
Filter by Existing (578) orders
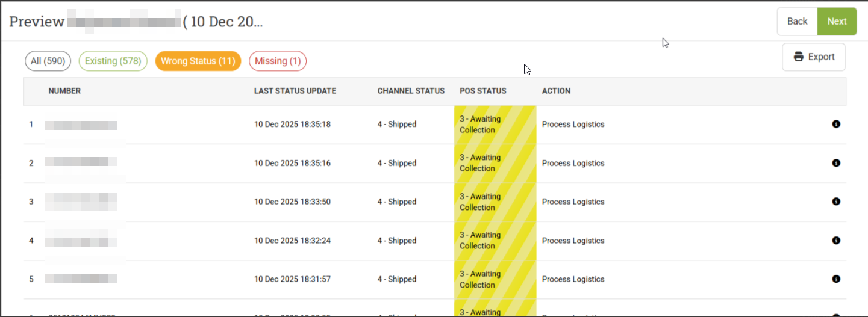point(113,61)
